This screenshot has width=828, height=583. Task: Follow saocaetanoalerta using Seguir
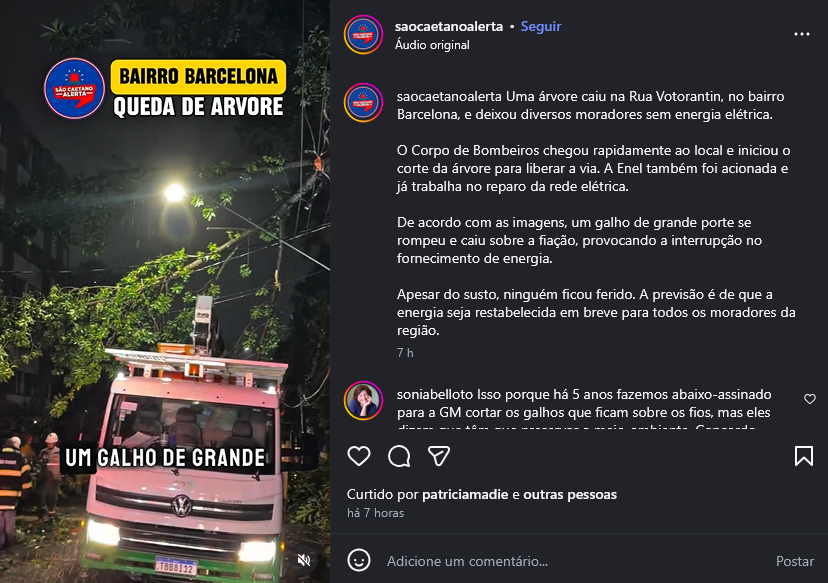[541, 26]
